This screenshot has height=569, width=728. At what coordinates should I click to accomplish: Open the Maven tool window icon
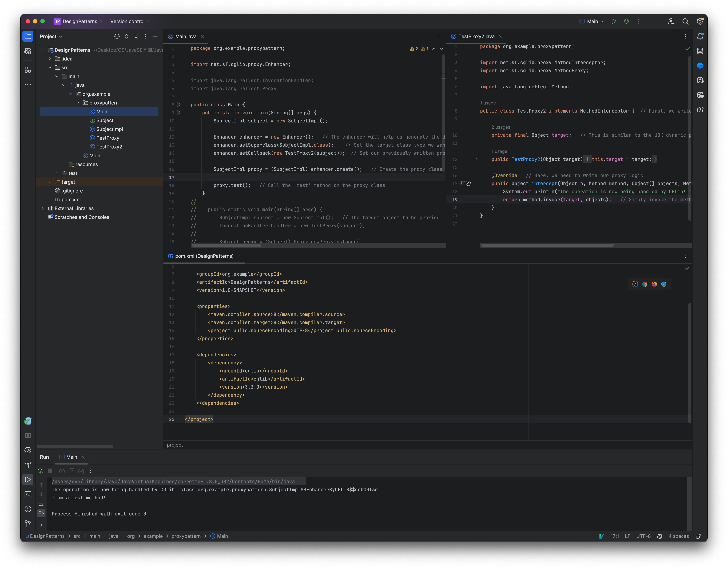700,110
